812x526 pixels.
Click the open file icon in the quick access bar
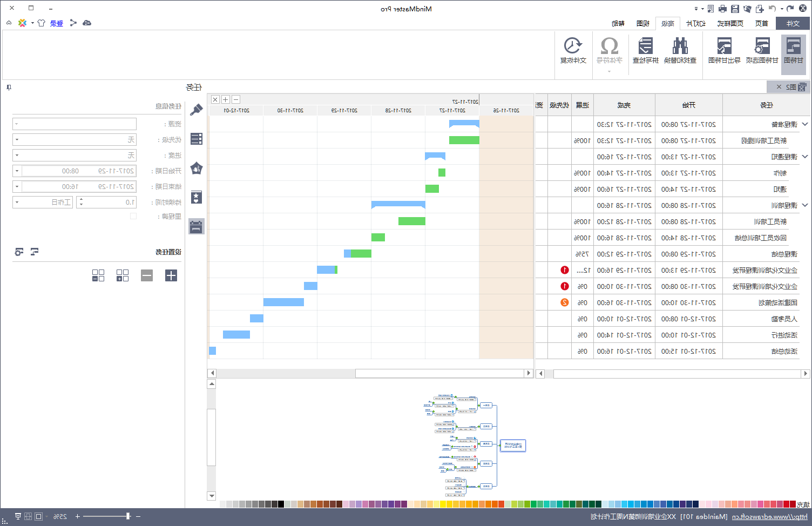[747, 9]
